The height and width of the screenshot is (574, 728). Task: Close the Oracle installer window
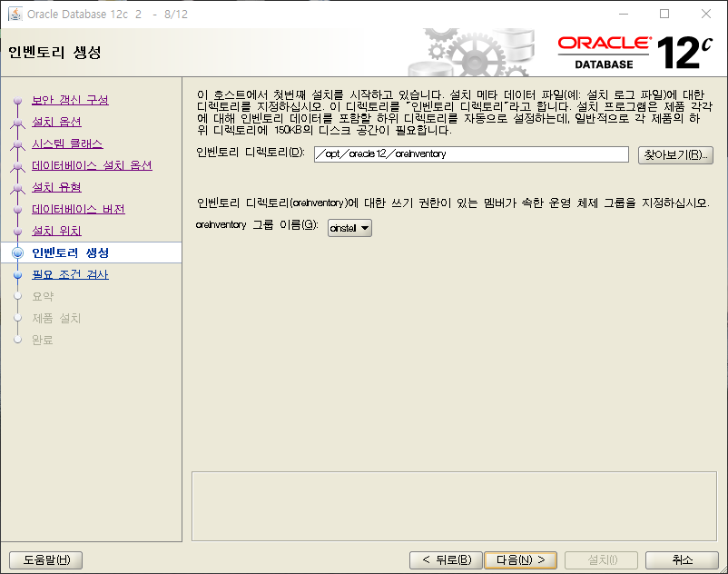[x=705, y=14]
